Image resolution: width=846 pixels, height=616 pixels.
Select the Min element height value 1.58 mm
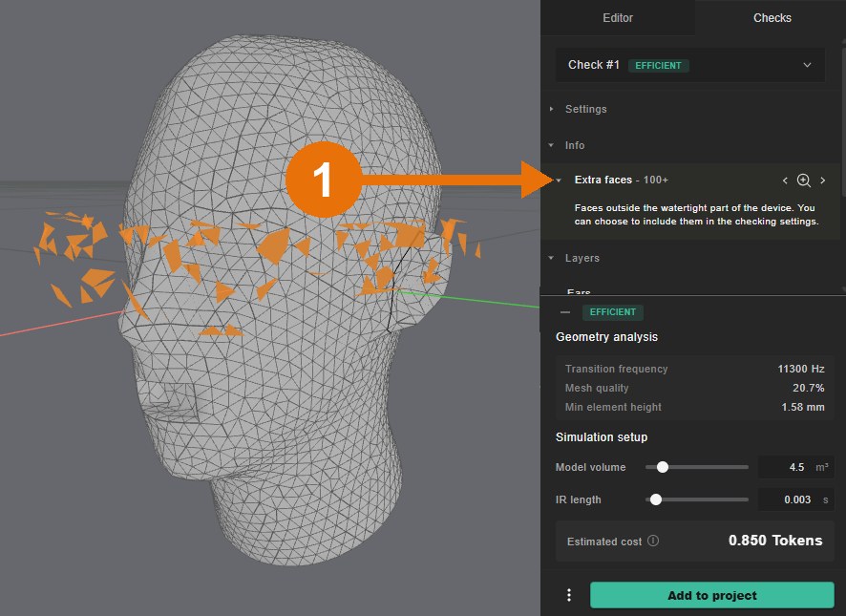(x=803, y=407)
